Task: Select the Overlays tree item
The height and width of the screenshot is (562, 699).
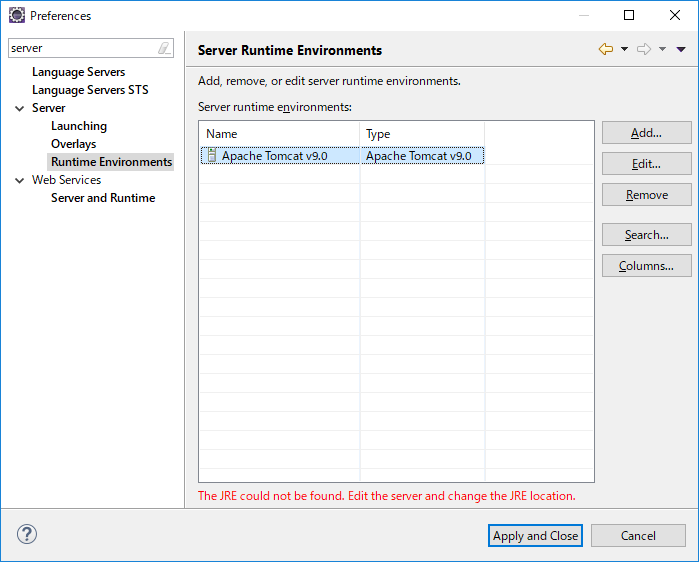Action: tap(73, 144)
